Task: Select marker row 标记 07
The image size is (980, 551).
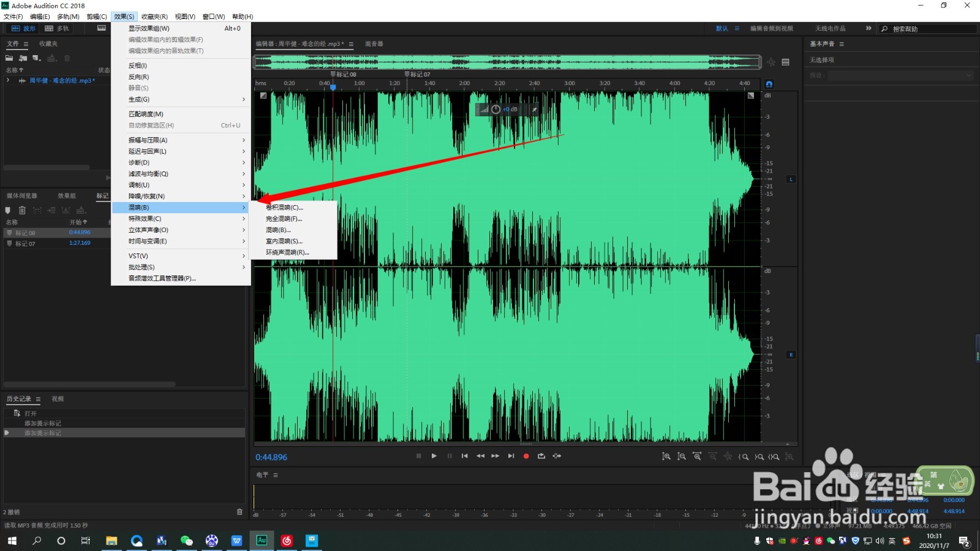Action: 57,243
